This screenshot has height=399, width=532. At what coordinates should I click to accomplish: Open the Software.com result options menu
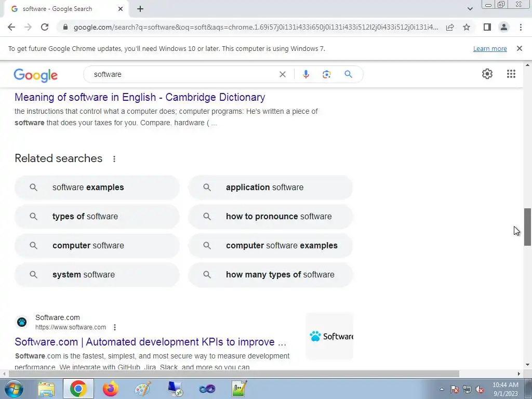[x=115, y=327]
